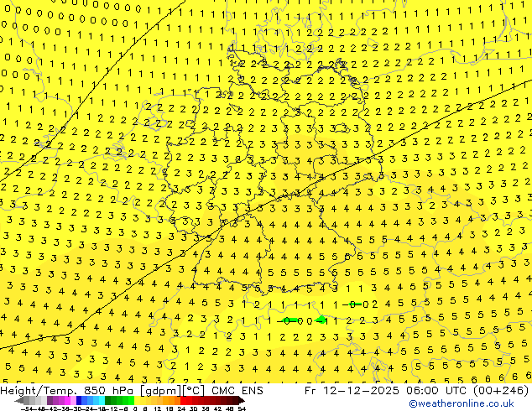Select the bright red segment of the temperature legend
Viewport: 532px width, 411px height.
(186, 400)
